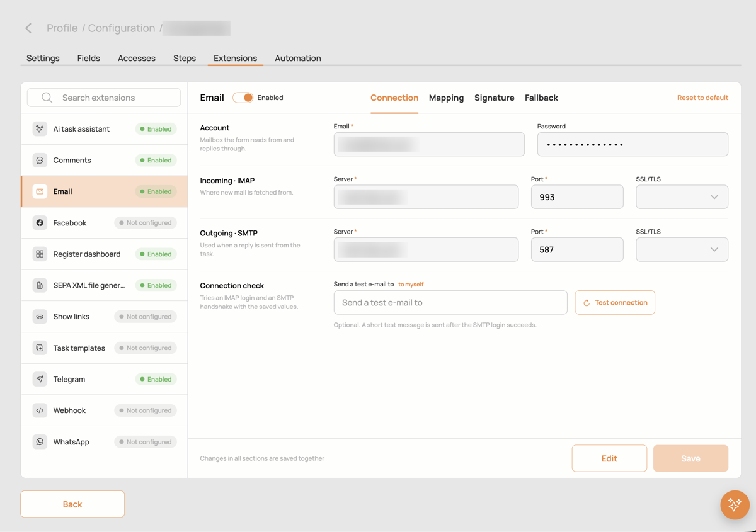Click the IMAP Port field showing 993

[577, 197]
